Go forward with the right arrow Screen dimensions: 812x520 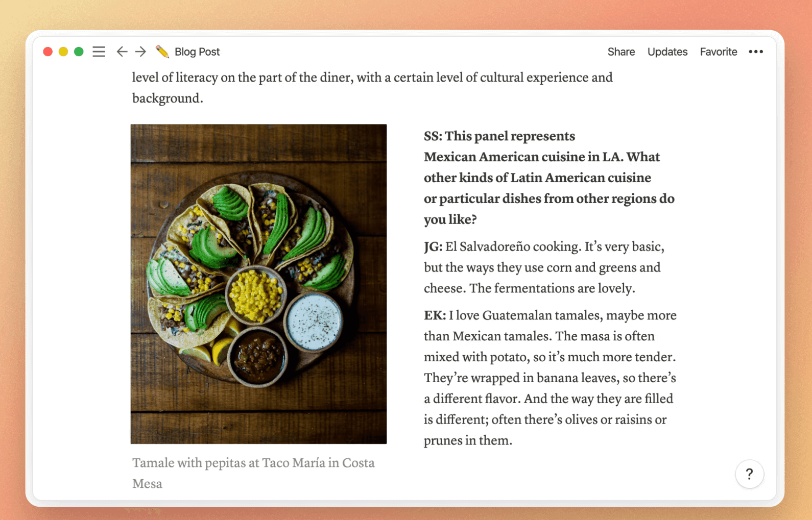[140, 52]
